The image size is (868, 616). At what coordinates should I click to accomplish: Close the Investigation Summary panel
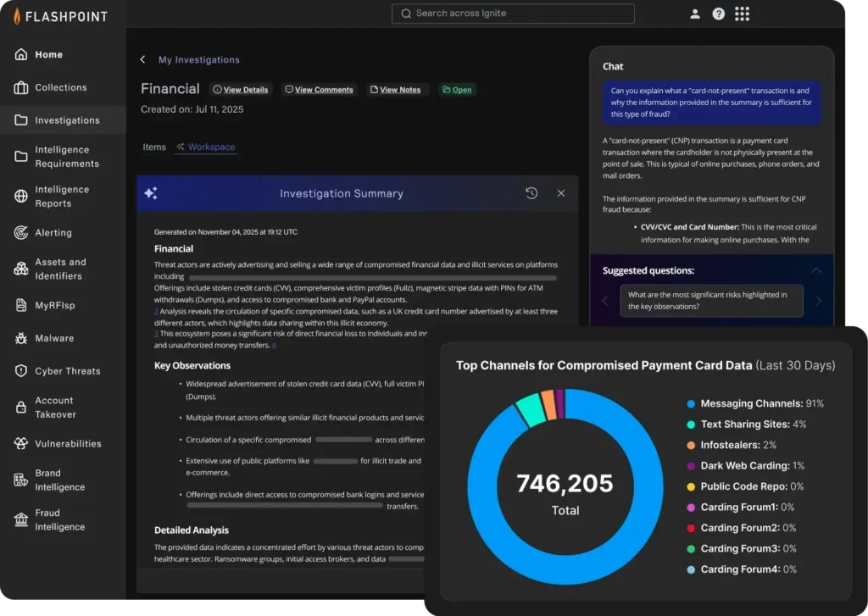point(561,193)
